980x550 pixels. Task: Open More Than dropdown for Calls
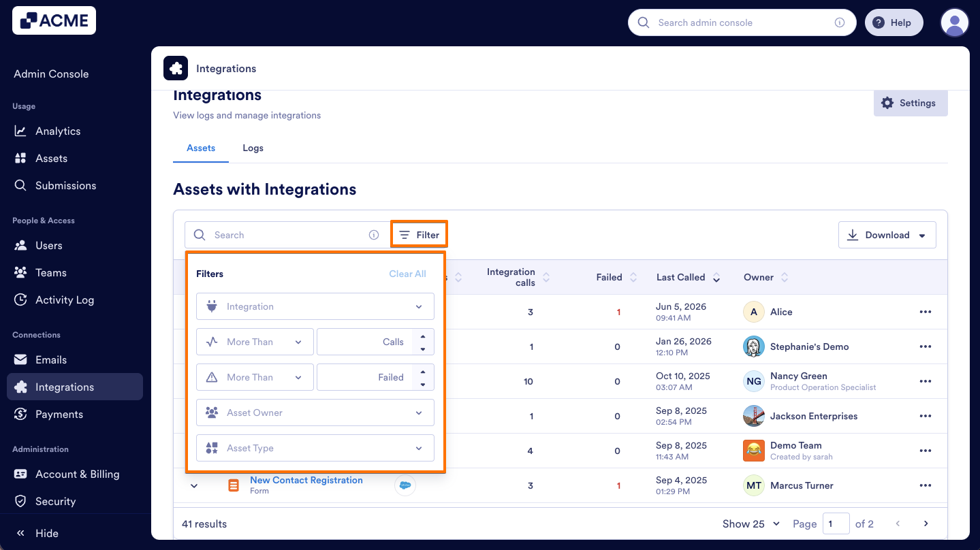click(255, 342)
